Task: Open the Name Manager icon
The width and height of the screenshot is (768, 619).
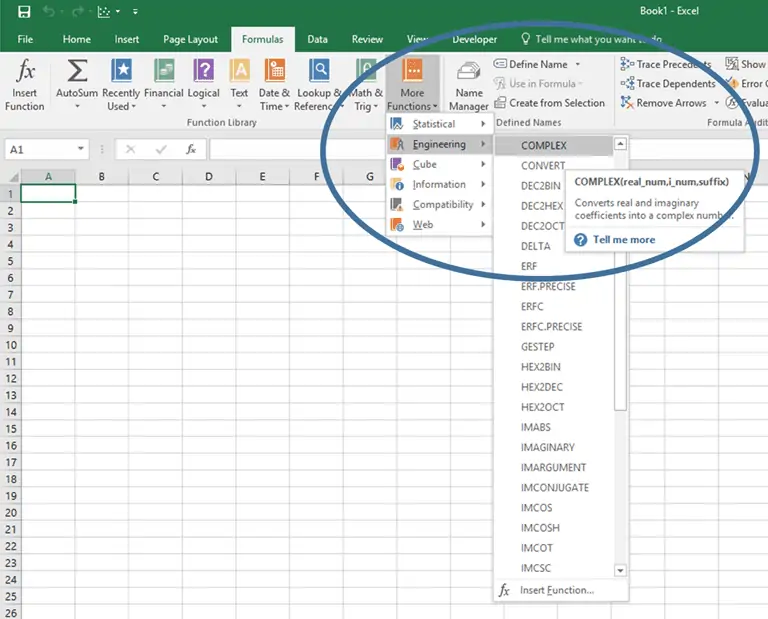Action: [469, 71]
